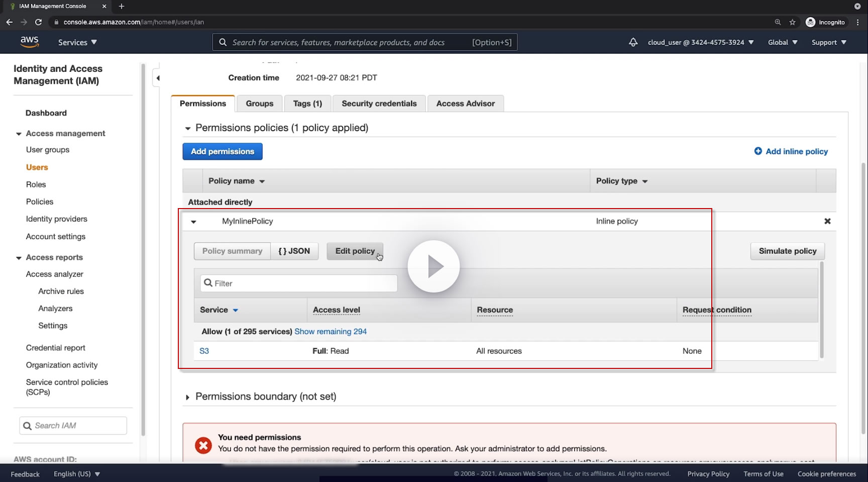Switch to the Security credentials tab
The width and height of the screenshot is (868, 482).
point(379,104)
